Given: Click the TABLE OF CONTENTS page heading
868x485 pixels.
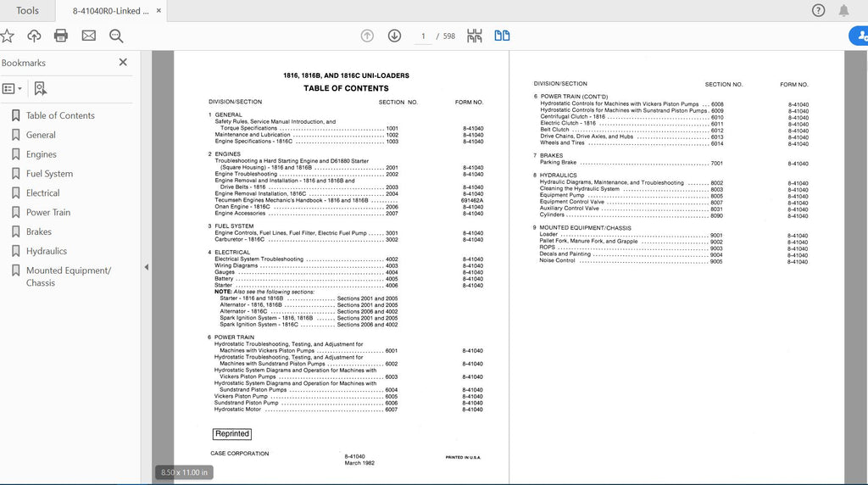Looking at the screenshot, I should pos(346,88).
